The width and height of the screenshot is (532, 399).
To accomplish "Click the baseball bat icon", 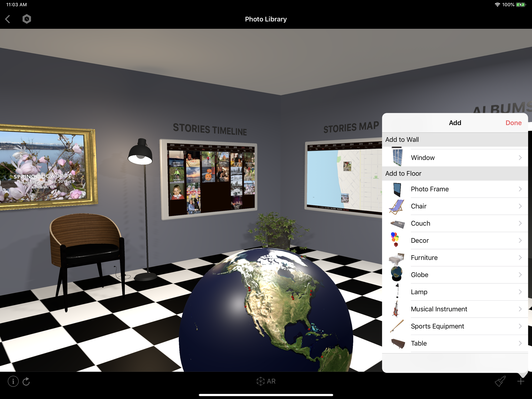I will tap(397, 326).
